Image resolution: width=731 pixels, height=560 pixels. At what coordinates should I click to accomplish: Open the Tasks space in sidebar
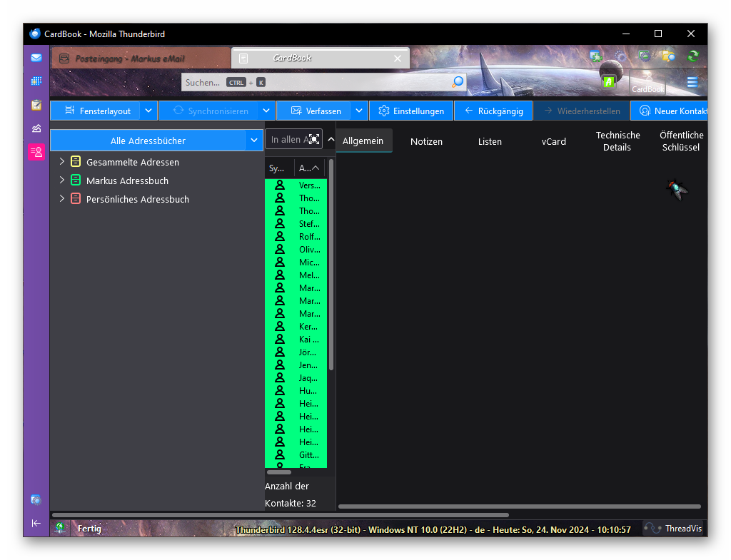tap(36, 105)
